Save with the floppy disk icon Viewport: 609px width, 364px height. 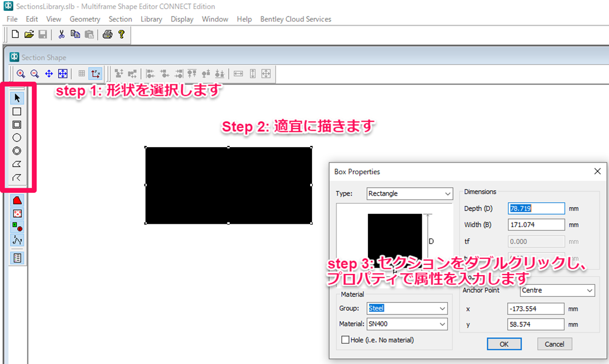42,35
